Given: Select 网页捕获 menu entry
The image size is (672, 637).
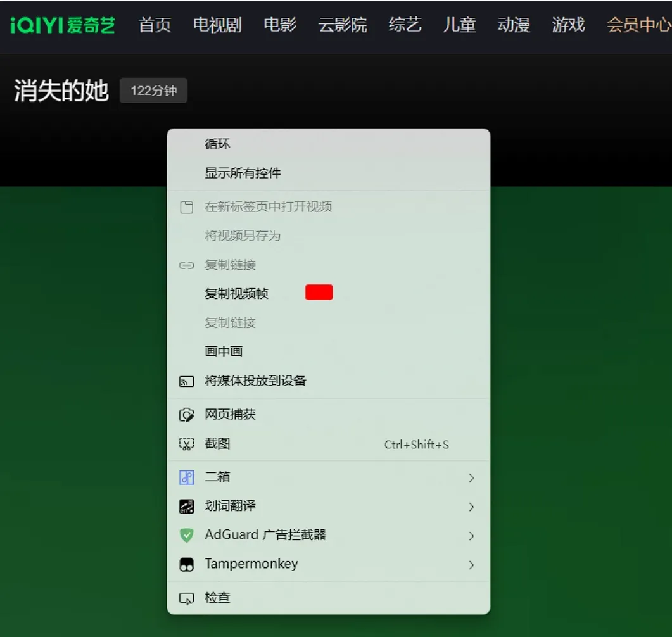Looking at the screenshot, I should 328,414.
